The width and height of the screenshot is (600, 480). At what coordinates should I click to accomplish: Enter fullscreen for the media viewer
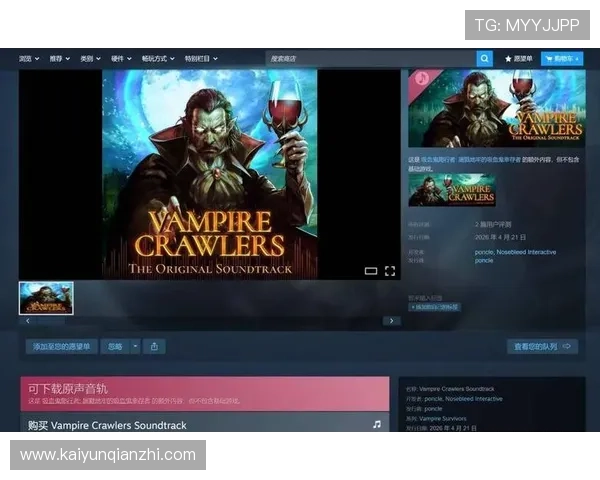click(x=390, y=271)
